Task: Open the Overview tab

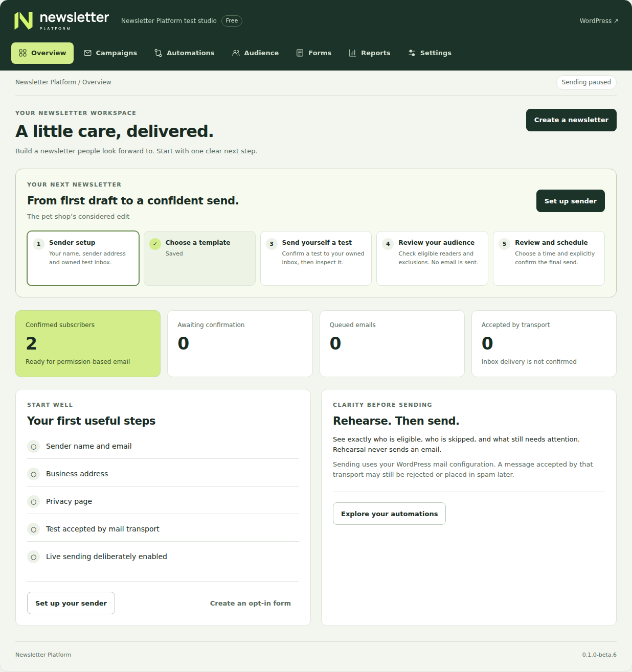Action: (42, 53)
